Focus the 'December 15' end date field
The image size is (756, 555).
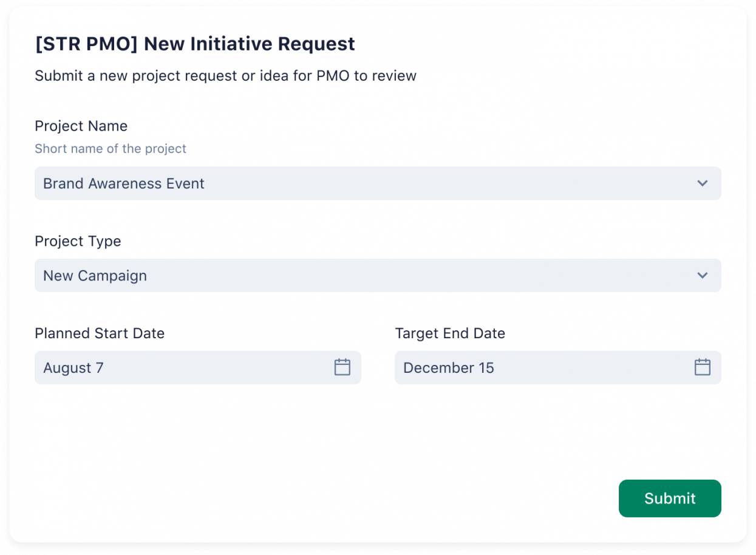[x=558, y=367]
